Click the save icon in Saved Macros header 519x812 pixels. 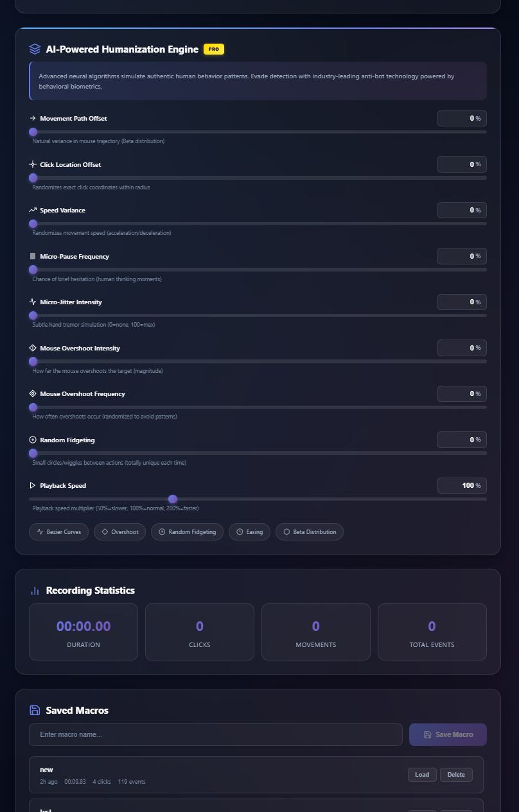(34, 710)
